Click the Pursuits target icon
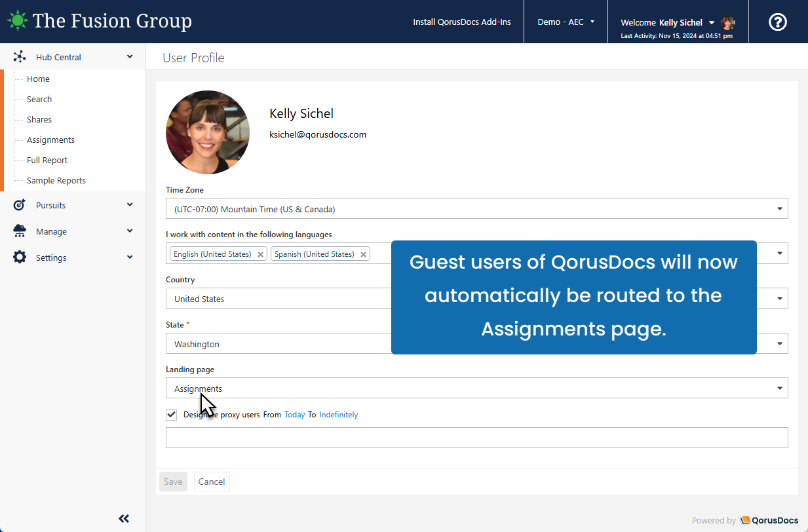The height and width of the screenshot is (532, 808). click(x=20, y=205)
